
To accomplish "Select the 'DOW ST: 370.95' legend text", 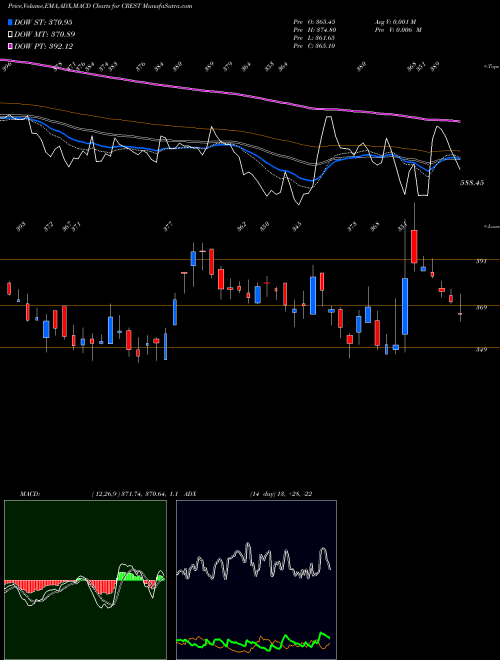I will [43, 22].
